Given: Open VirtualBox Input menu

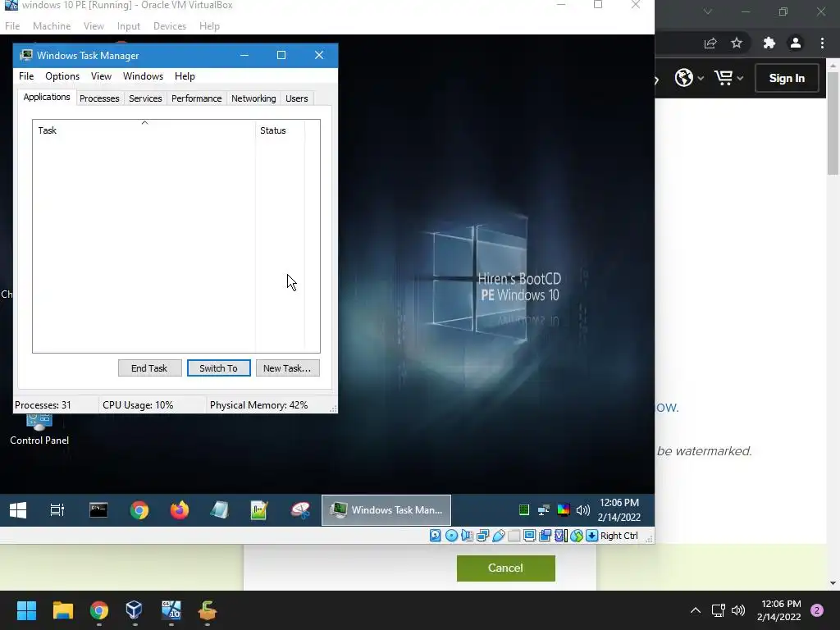Looking at the screenshot, I should click(129, 25).
